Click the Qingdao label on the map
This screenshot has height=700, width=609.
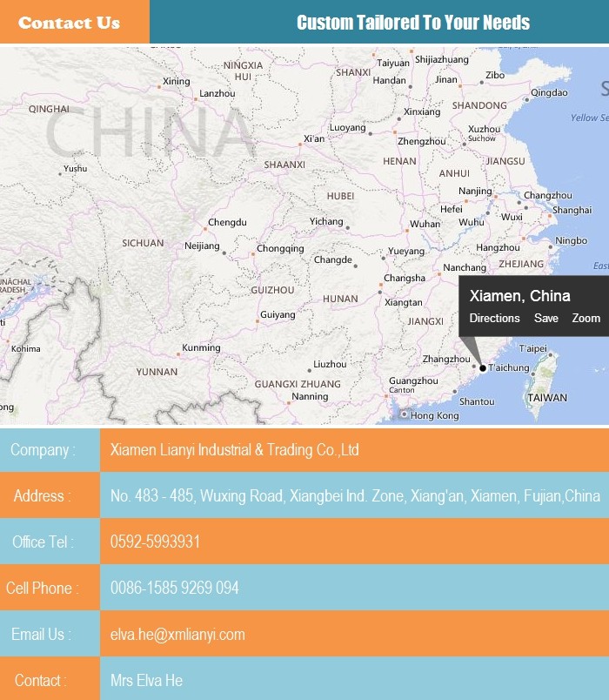tap(549, 92)
